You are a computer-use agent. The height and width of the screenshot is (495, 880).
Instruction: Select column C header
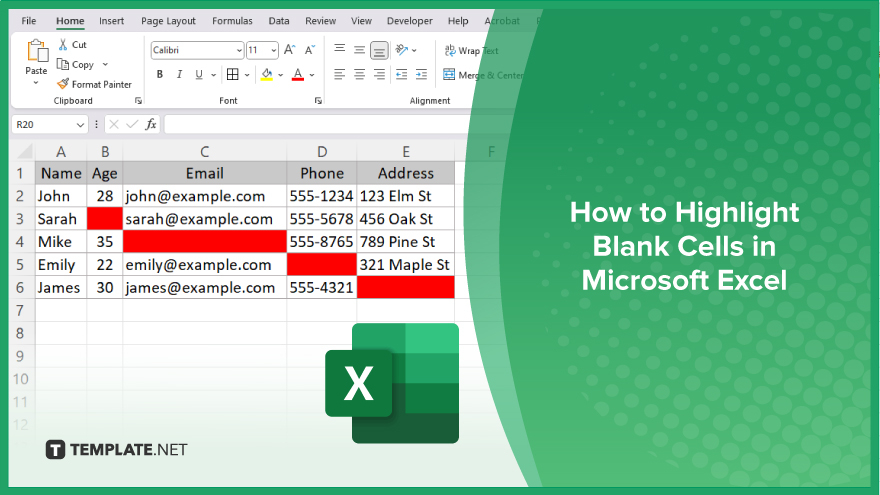tap(204, 152)
